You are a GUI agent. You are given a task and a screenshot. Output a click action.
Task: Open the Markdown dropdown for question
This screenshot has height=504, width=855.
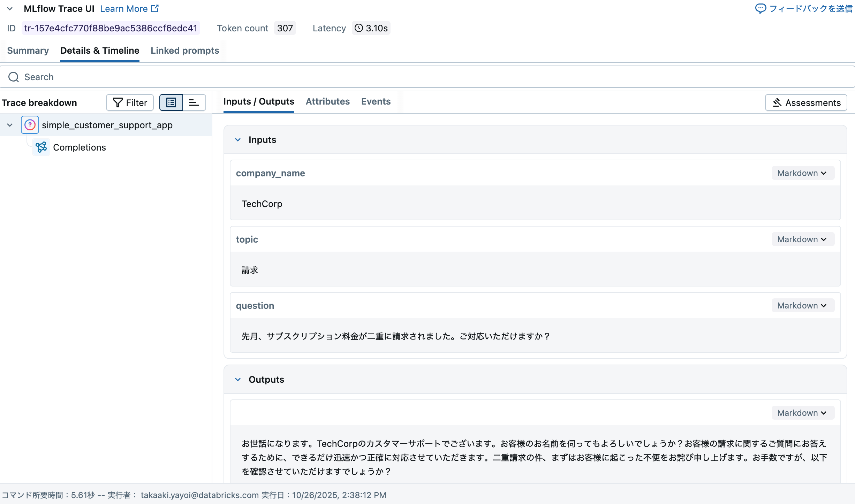pyautogui.click(x=802, y=305)
